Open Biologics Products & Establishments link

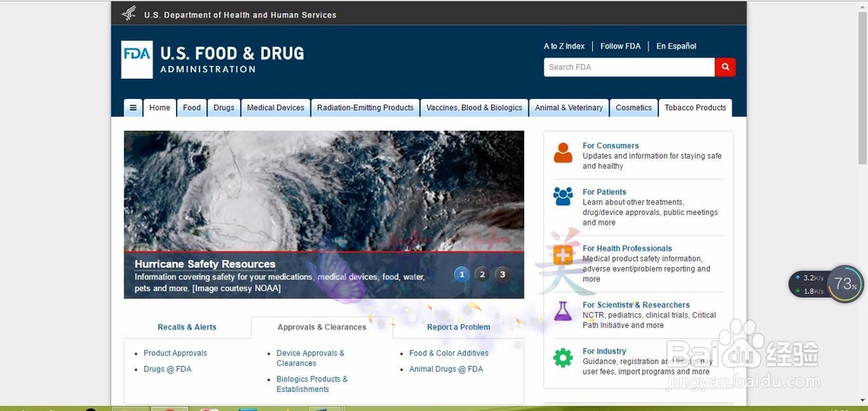tap(312, 384)
